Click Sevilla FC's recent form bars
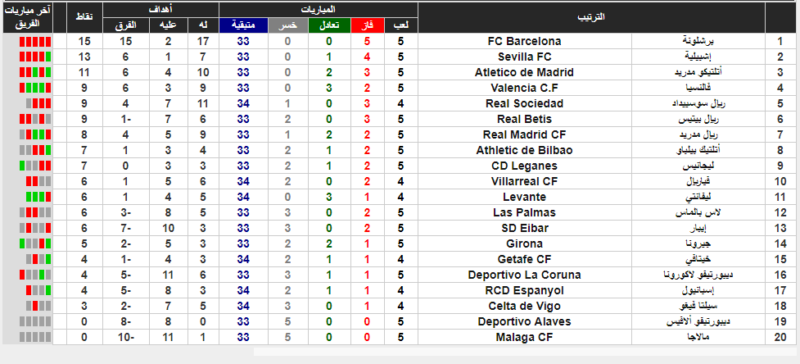Image resolution: width=800 pixels, height=364 pixels. (35, 57)
